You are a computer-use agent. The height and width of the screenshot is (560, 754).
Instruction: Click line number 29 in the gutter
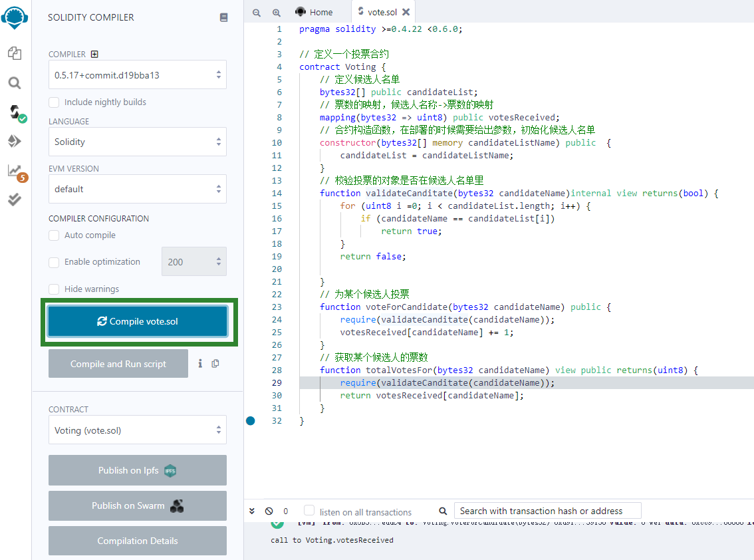point(277,383)
